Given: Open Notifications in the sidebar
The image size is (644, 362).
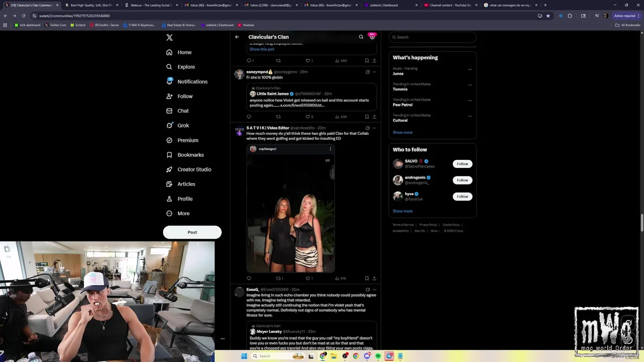Looking at the screenshot, I should tap(187, 81).
